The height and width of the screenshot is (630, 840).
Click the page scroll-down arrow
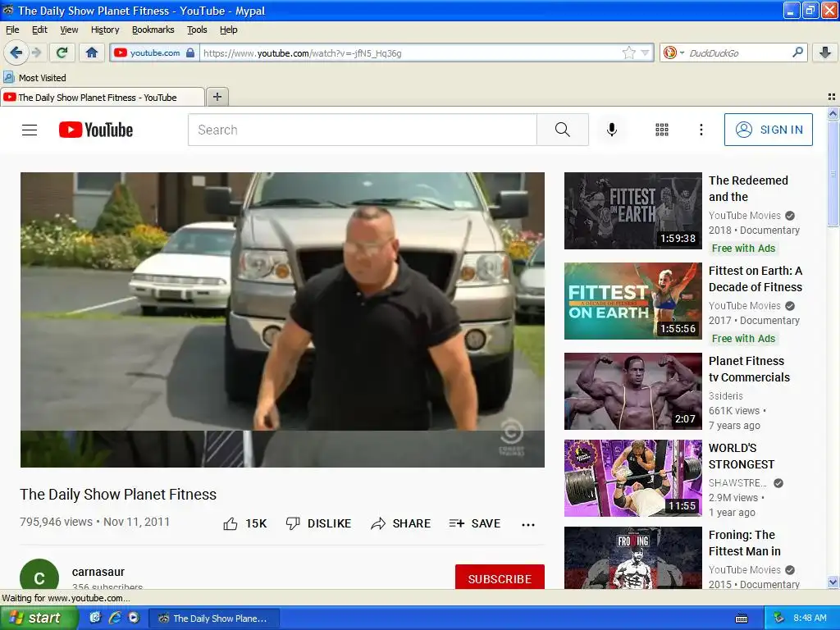tap(833, 582)
